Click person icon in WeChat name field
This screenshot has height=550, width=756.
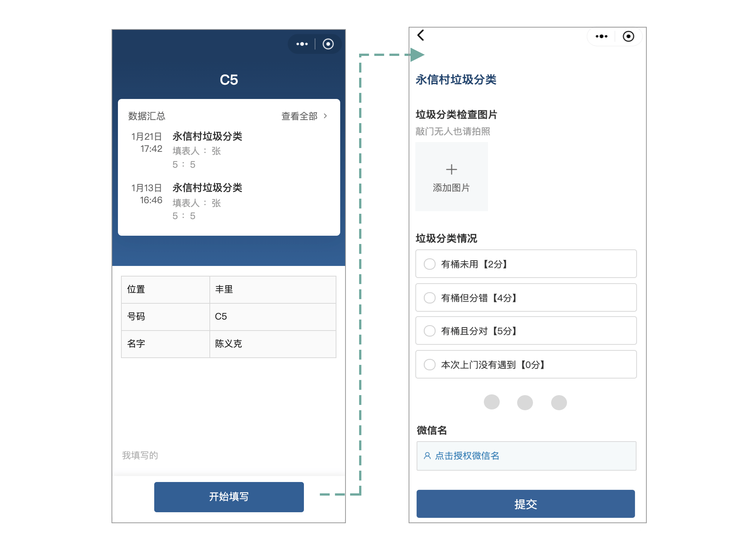coord(427,456)
